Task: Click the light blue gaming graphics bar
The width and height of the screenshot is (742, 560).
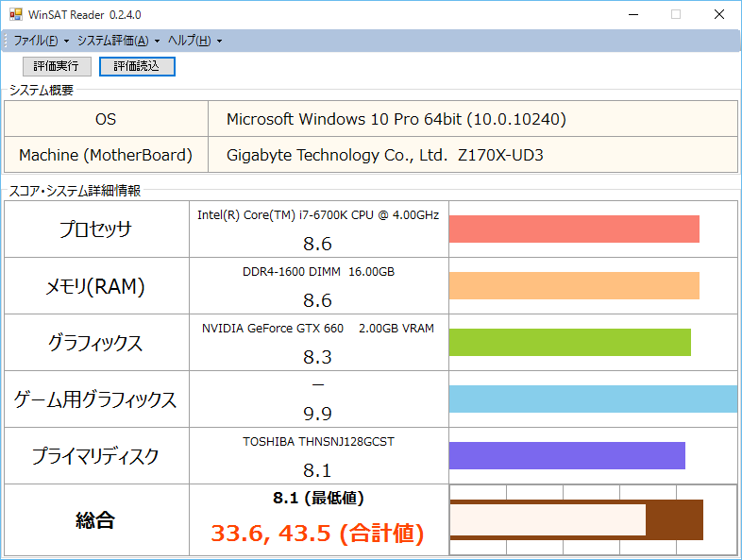Action: click(593, 399)
